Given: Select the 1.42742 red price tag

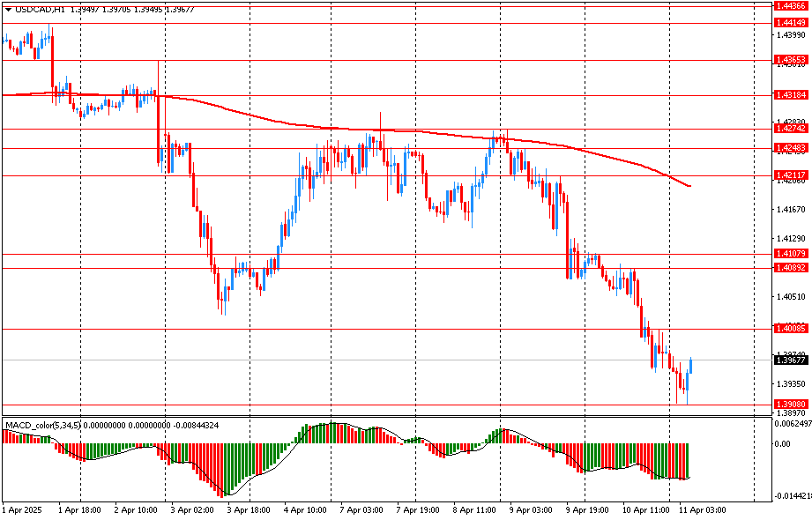Looking at the screenshot, I should [x=790, y=129].
